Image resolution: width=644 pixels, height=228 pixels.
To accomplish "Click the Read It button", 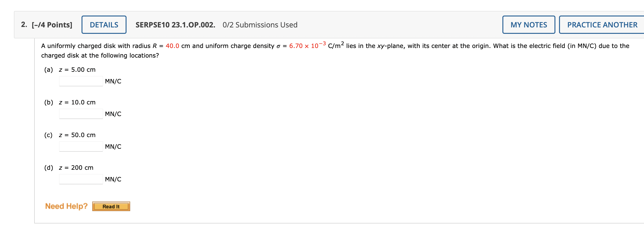I will (x=111, y=207).
